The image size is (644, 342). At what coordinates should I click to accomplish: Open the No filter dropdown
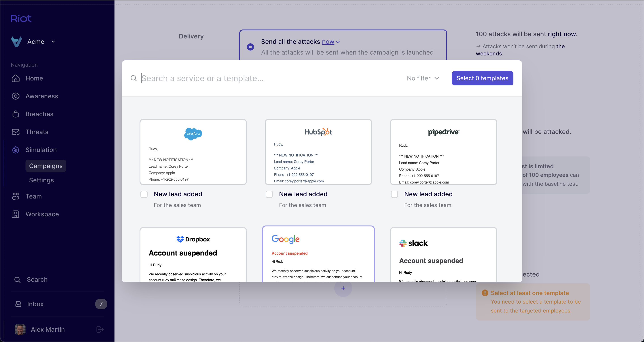[423, 78]
